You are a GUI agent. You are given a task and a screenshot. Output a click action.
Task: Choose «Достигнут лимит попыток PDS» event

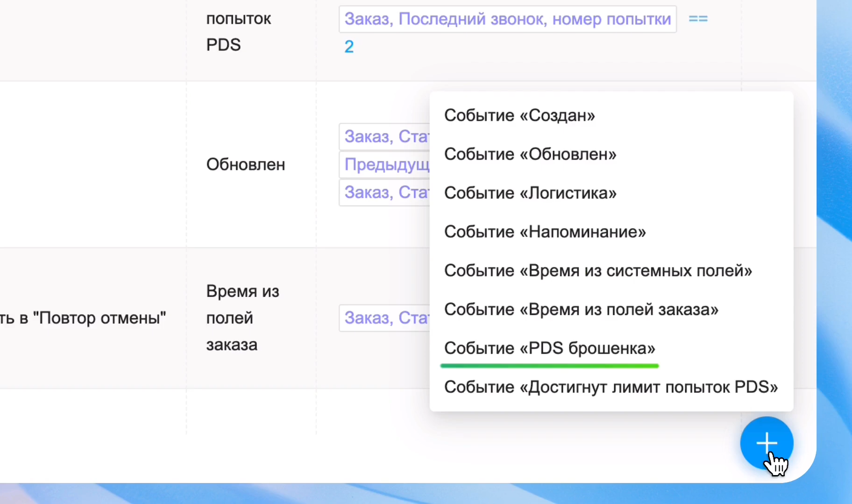click(x=611, y=386)
